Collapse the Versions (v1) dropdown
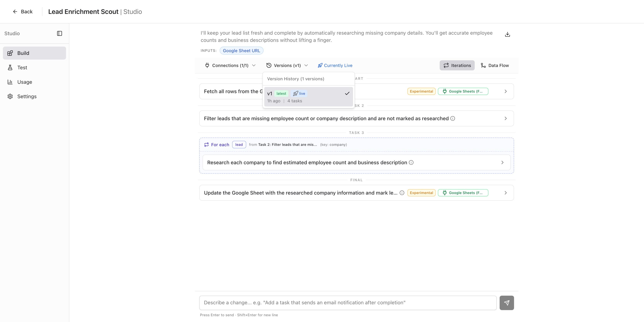 coord(287,66)
